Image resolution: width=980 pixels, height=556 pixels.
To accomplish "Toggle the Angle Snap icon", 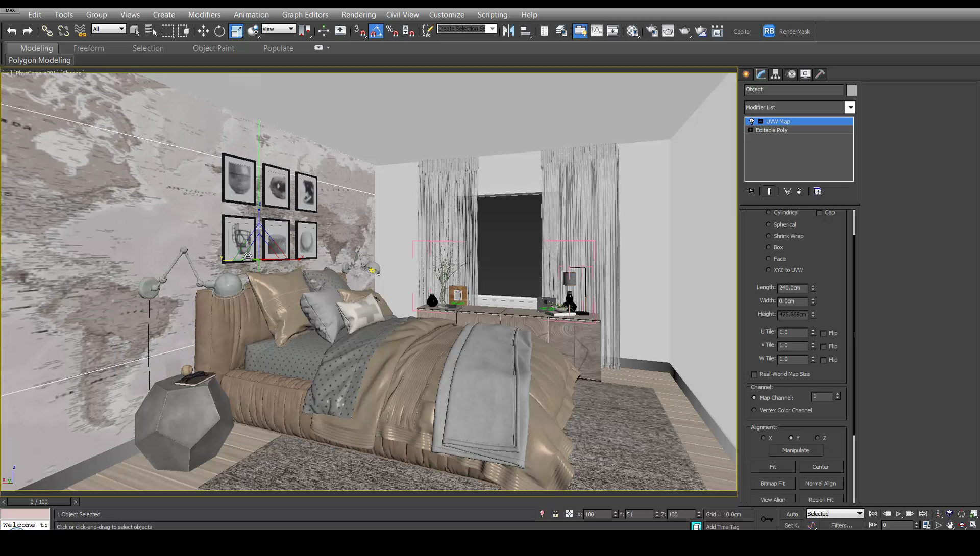I will [x=376, y=31].
